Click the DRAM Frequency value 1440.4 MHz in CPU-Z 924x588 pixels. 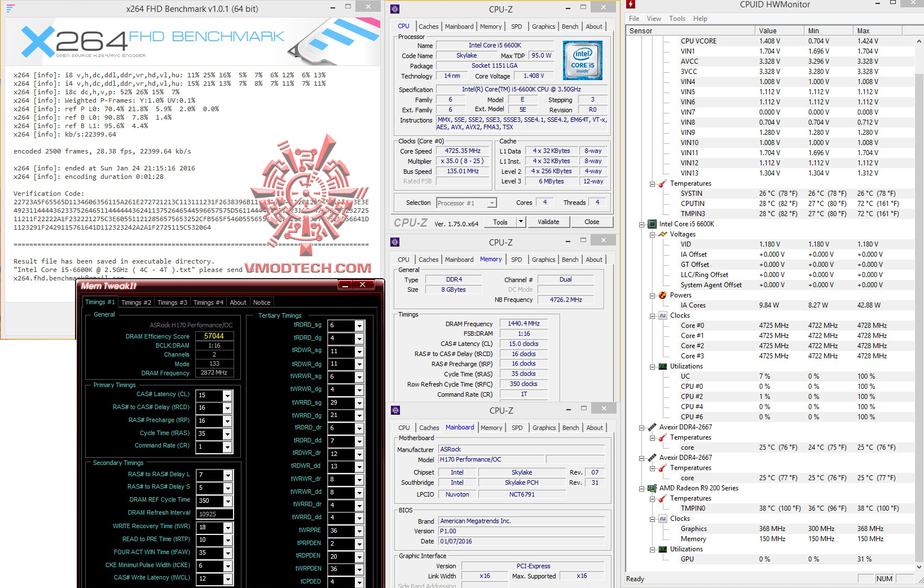click(x=523, y=324)
